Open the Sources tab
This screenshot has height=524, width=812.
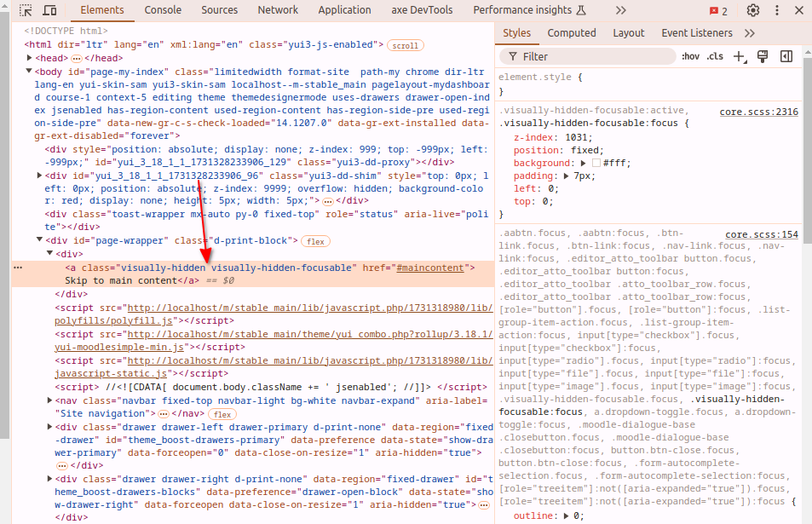tap(220, 10)
